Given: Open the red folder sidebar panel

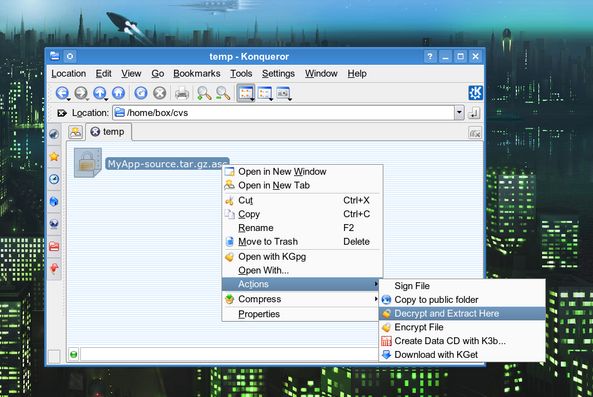Looking at the screenshot, I should click(54, 246).
